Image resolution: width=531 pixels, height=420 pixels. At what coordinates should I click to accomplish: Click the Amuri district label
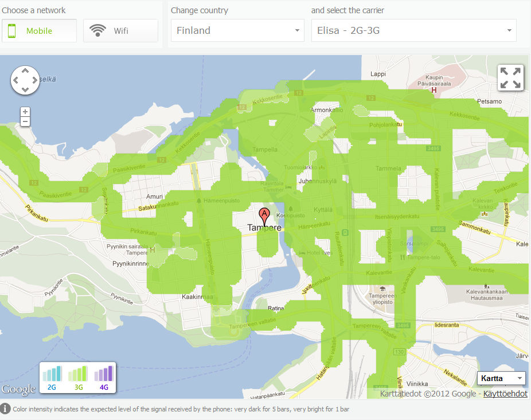(x=154, y=197)
